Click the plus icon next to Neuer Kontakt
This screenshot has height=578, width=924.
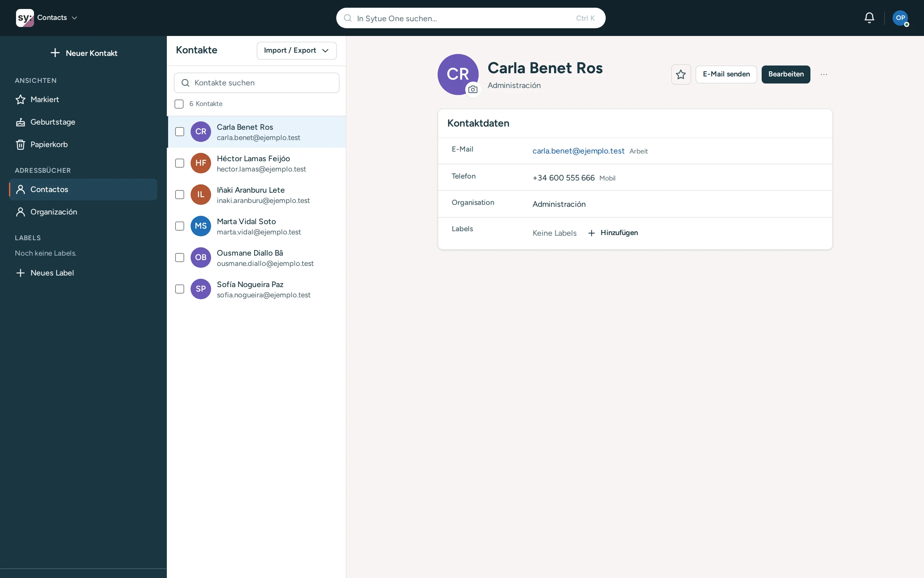tap(55, 53)
